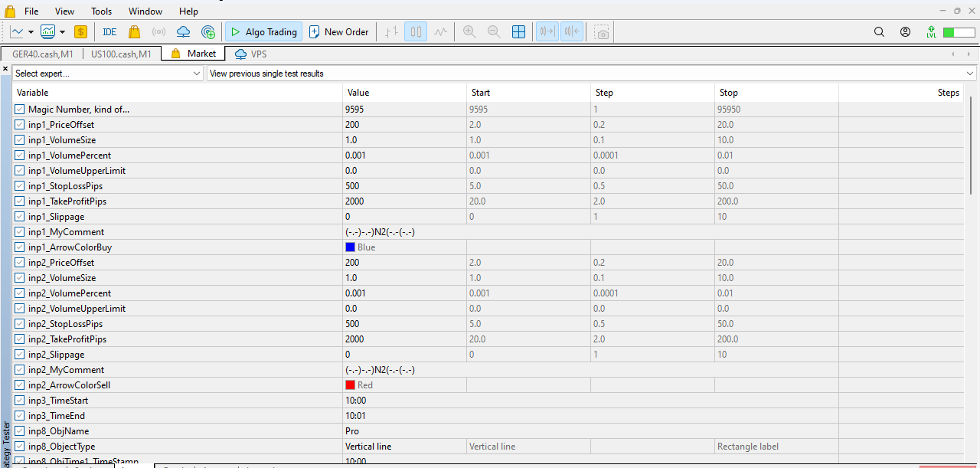Enable Algo Trading
Viewport: 980px width, 468px height.
(263, 31)
